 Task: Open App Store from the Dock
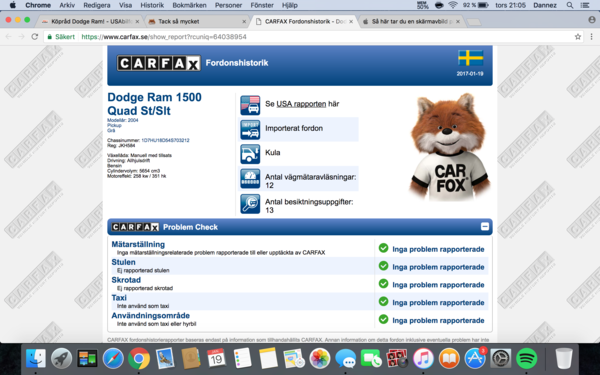pos(475,359)
